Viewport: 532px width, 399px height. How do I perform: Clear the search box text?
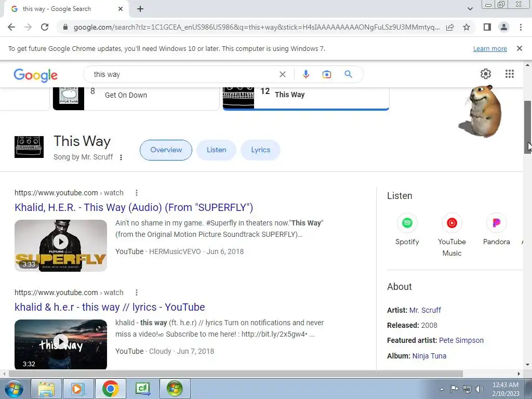pos(282,74)
